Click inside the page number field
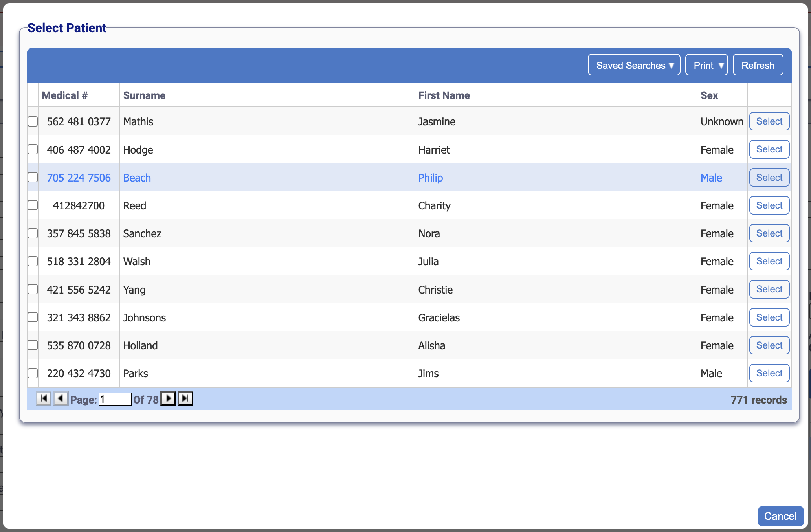This screenshot has width=811, height=532. click(114, 399)
